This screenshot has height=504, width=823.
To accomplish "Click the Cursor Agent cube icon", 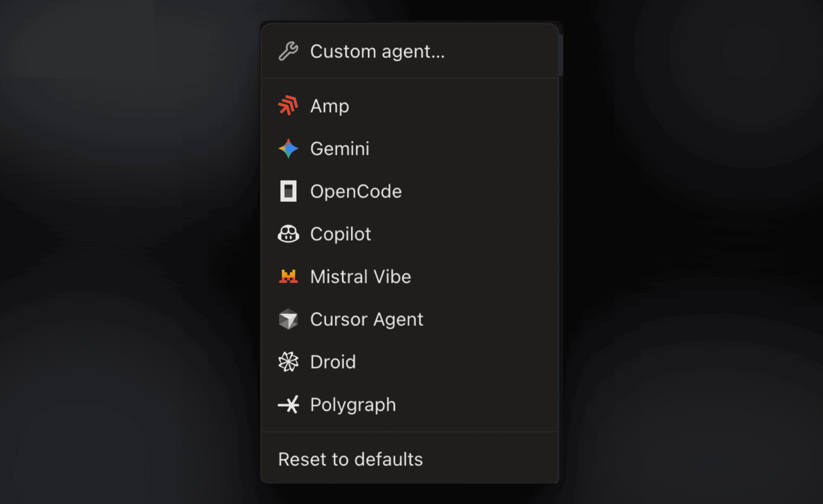I will [288, 319].
